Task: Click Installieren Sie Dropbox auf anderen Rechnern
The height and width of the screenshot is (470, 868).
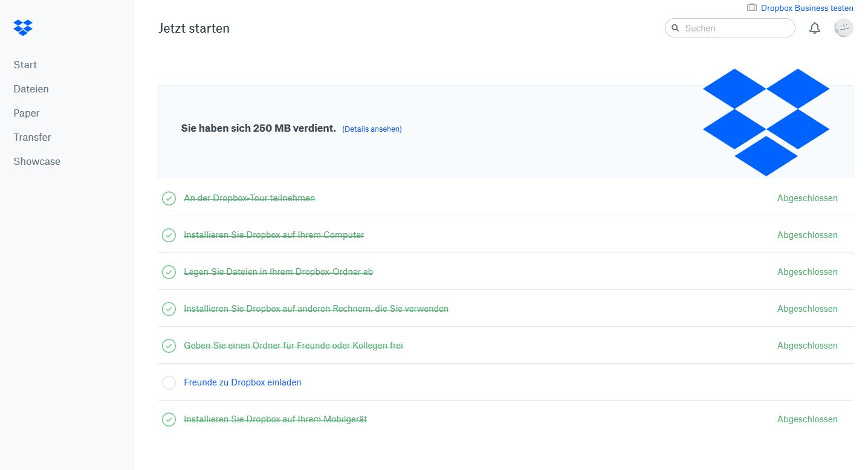Action: (x=316, y=309)
